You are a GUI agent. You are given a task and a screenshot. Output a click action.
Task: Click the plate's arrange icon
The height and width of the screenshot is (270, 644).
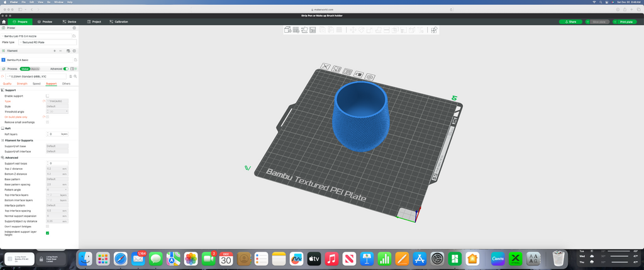pyautogui.click(x=347, y=72)
